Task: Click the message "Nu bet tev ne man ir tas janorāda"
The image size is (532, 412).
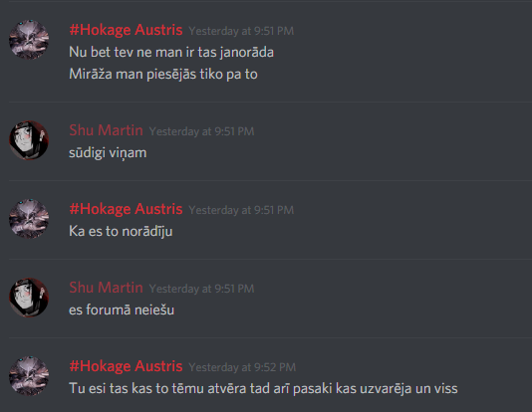Action: 171,52
